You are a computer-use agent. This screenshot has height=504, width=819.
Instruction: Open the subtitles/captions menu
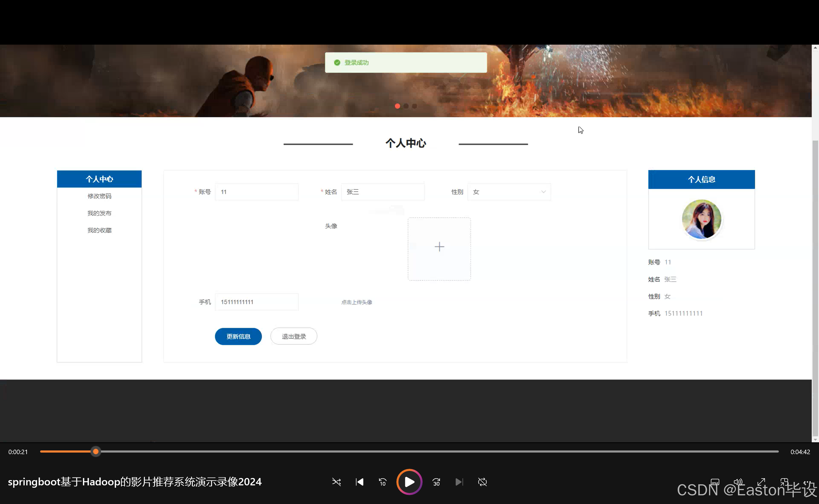[x=715, y=482]
